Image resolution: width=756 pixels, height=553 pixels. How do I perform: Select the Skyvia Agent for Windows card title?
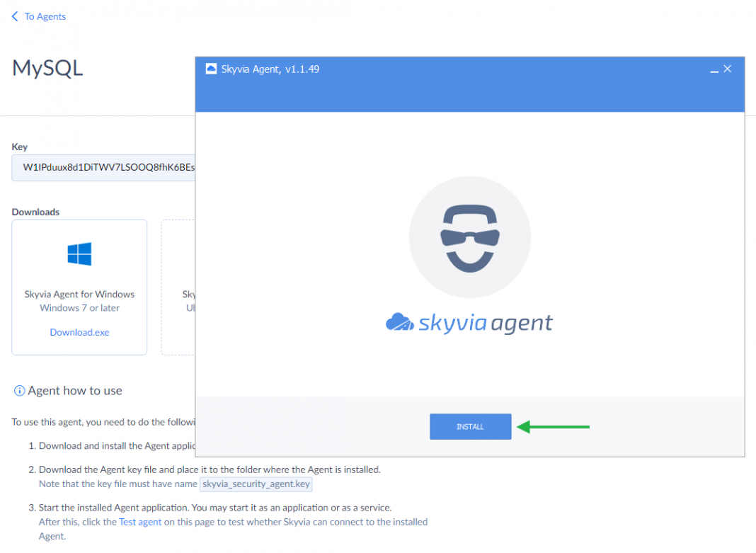point(79,294)
